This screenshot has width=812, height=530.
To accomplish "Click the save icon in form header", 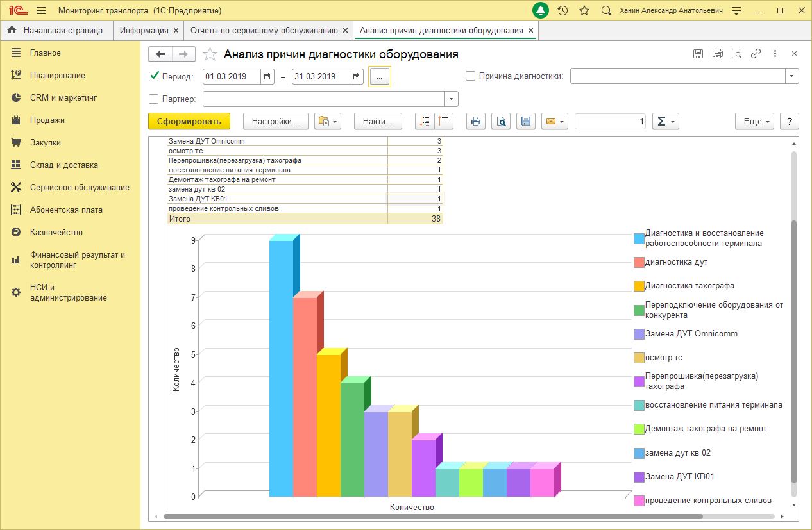I will (x=698, y=54).
